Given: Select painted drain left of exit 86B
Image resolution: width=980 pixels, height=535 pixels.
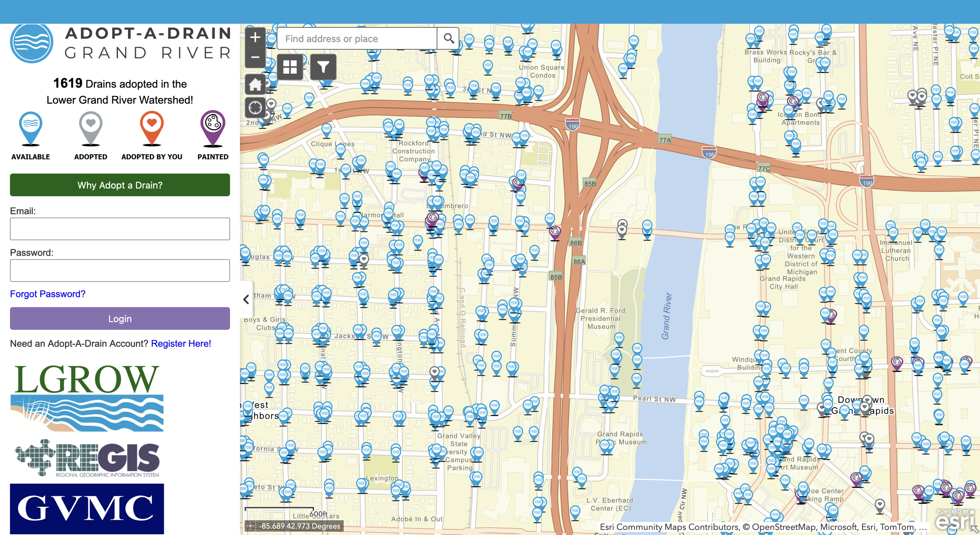Looking at the screenshot, I should coord(555,232).
